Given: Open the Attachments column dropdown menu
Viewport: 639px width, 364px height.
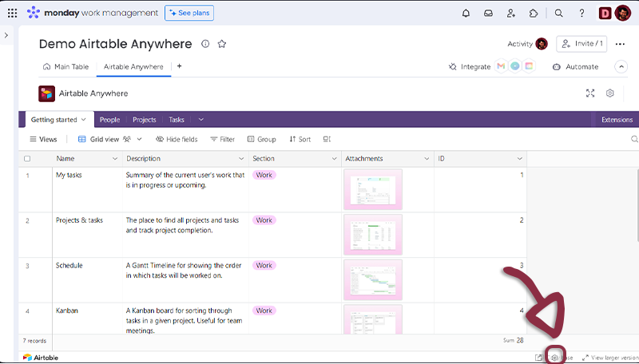Looking at the screenshot, I should (427, 159).
